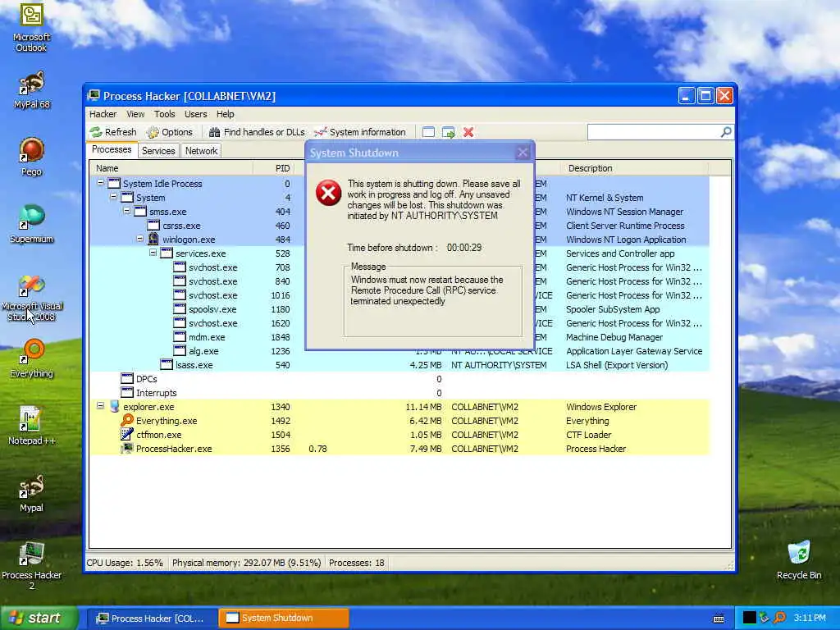Click the find window toolbar icon
Screen dimensions: 840x630
point(428,132)
